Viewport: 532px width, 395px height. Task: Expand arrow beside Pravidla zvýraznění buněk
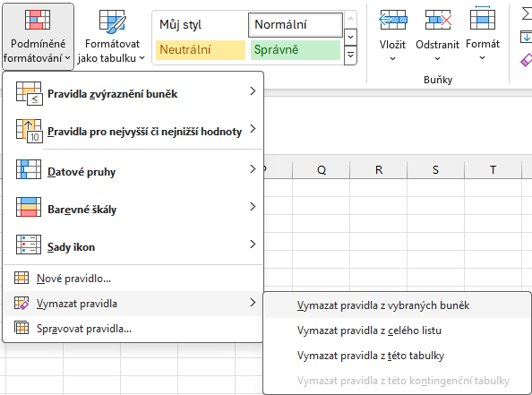tap(253, 91)
